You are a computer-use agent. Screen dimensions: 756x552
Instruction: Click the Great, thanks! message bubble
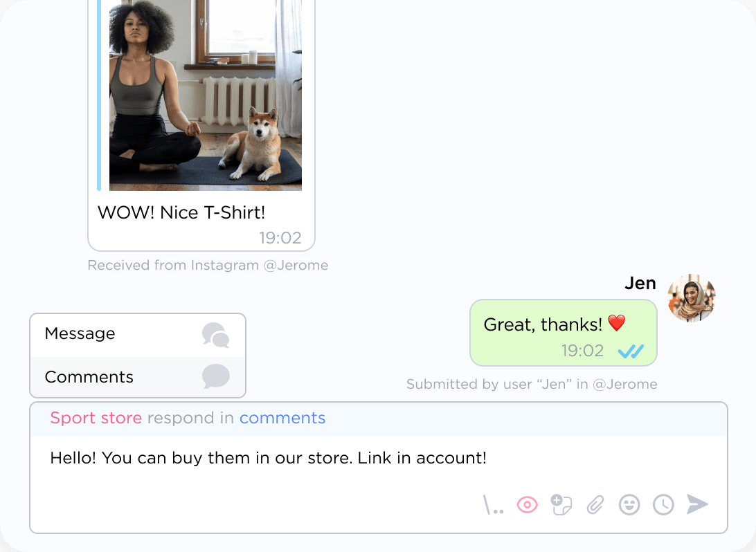point(563,333)
